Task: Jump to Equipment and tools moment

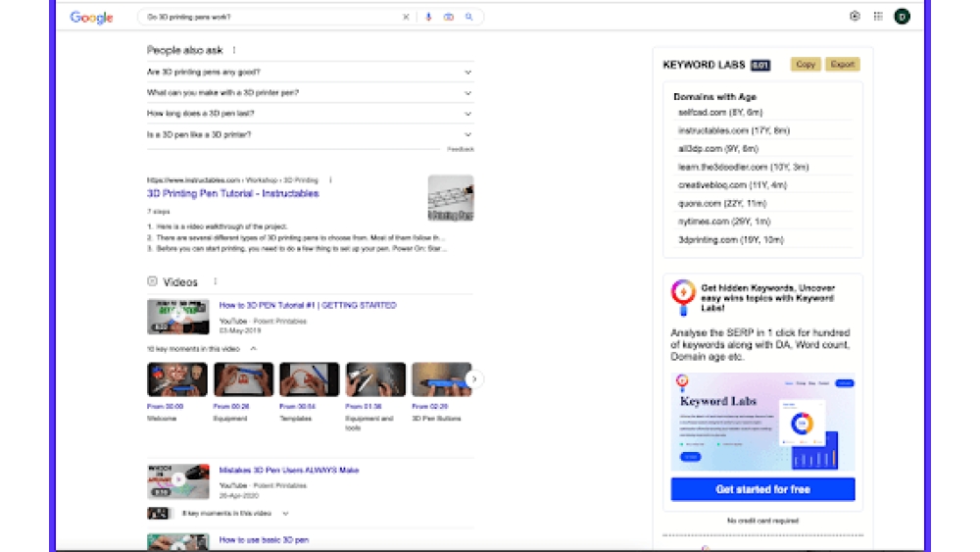Action: pos(375,379)
